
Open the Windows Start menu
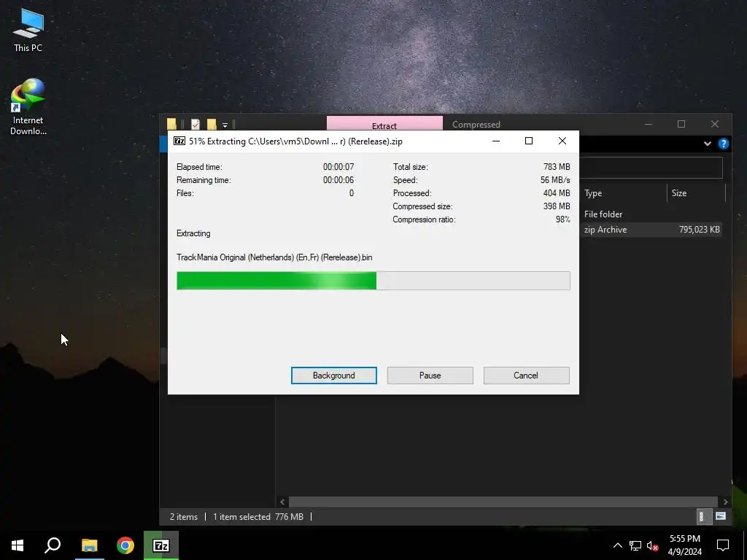point(18,545)
